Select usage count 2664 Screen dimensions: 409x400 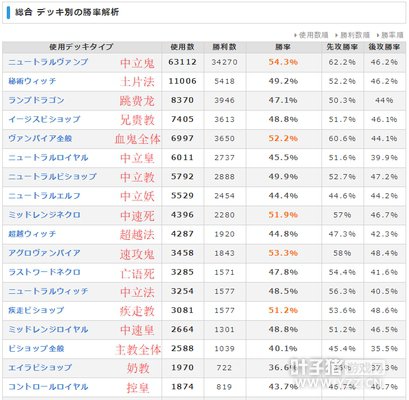point(182,329)
